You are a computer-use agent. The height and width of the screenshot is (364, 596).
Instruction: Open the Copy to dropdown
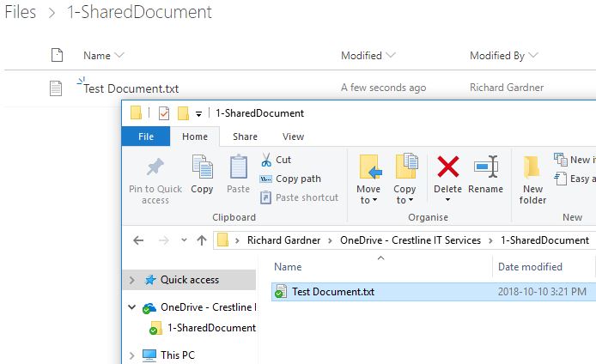pyautogui.click(x=404, y=194)
